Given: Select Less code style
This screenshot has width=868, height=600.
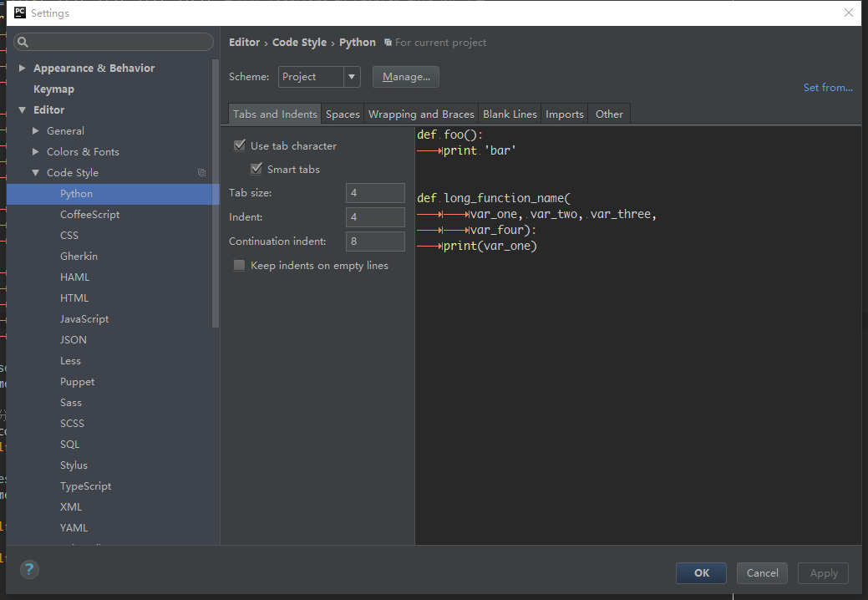Looking at the screenshot, I should (x=70, y=361).
